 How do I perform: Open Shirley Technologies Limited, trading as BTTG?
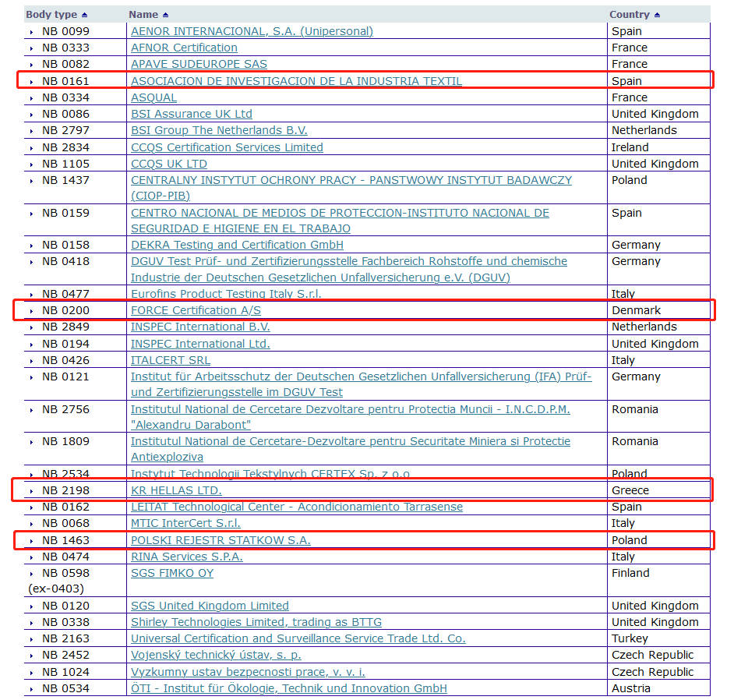256,622
